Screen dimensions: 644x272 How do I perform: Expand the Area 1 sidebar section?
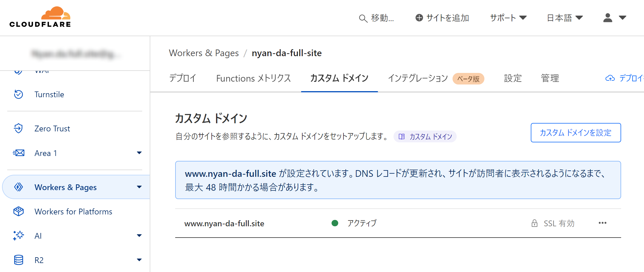tap(139, 153)
